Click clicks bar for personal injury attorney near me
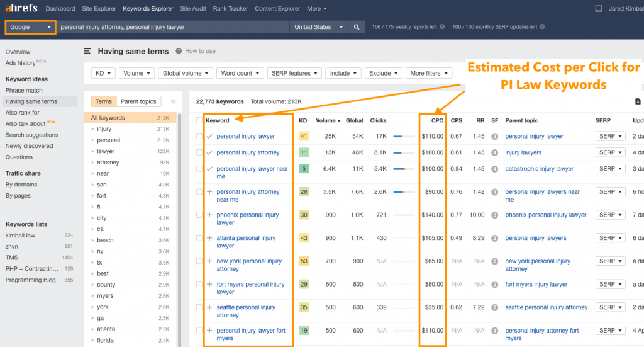Image resolution: width=644 pixels, height=347 pixels. pos(404,192)
